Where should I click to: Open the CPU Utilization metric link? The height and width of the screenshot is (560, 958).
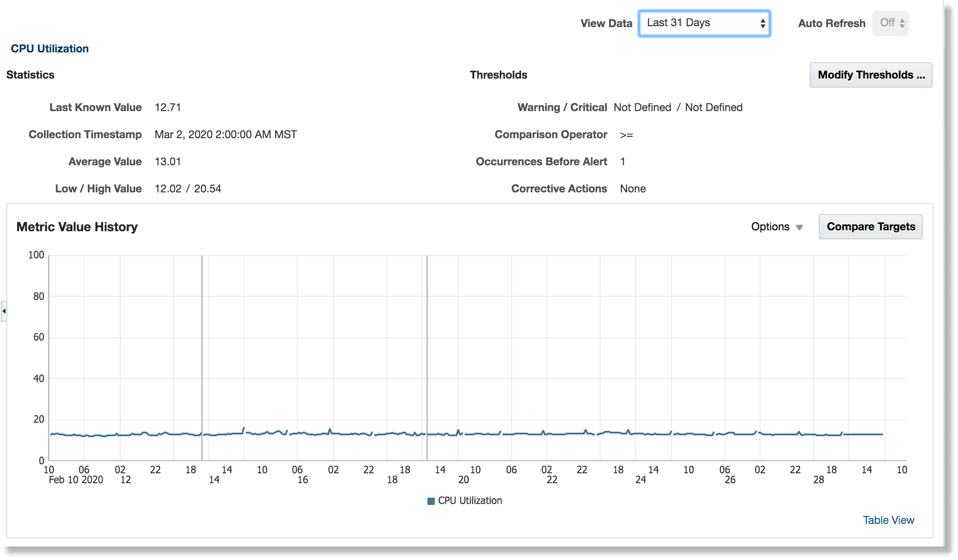point(50,49)
